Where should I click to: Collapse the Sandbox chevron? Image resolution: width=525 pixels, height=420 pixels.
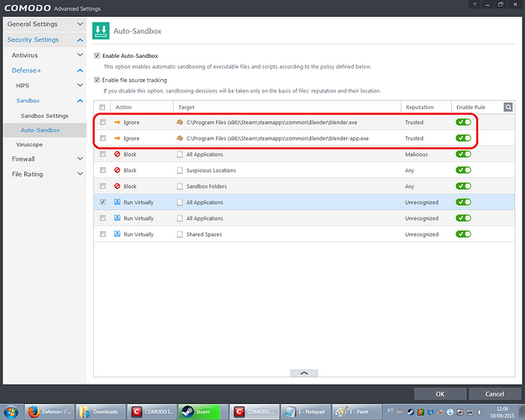click(x=80, y=101)
